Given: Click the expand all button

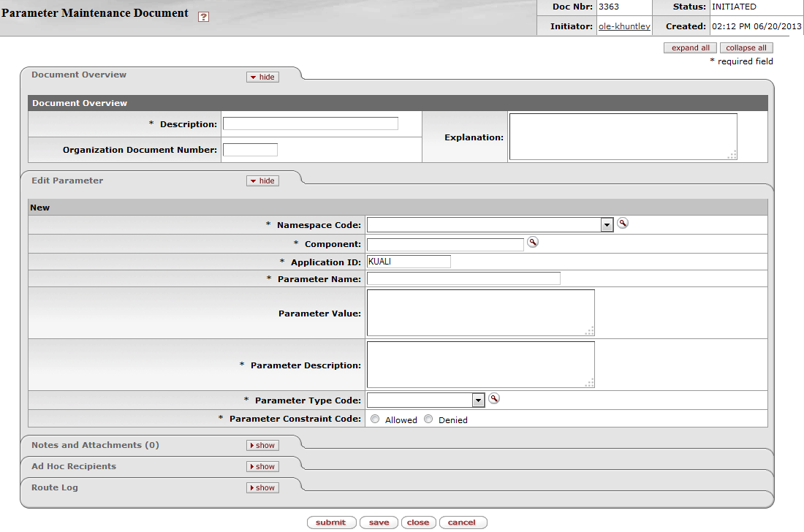Looking at the screenshot, I should [690, 48].
